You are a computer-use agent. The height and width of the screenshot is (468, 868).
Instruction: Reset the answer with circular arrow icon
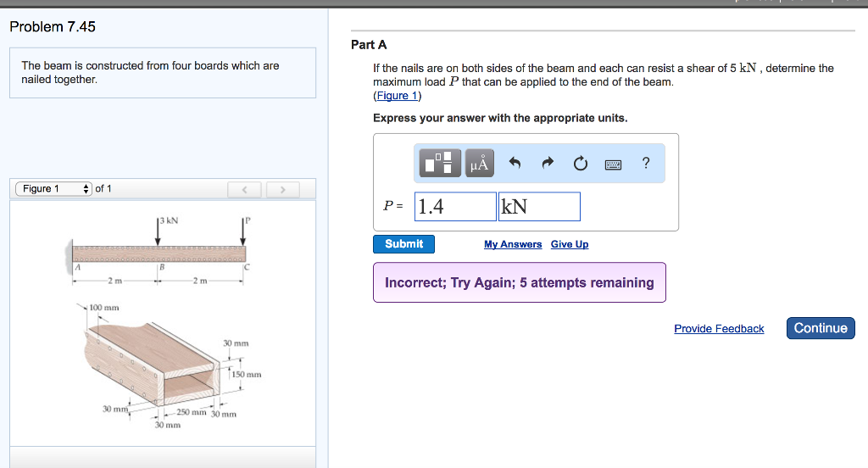pyautogui.click(x=580, y=164)
